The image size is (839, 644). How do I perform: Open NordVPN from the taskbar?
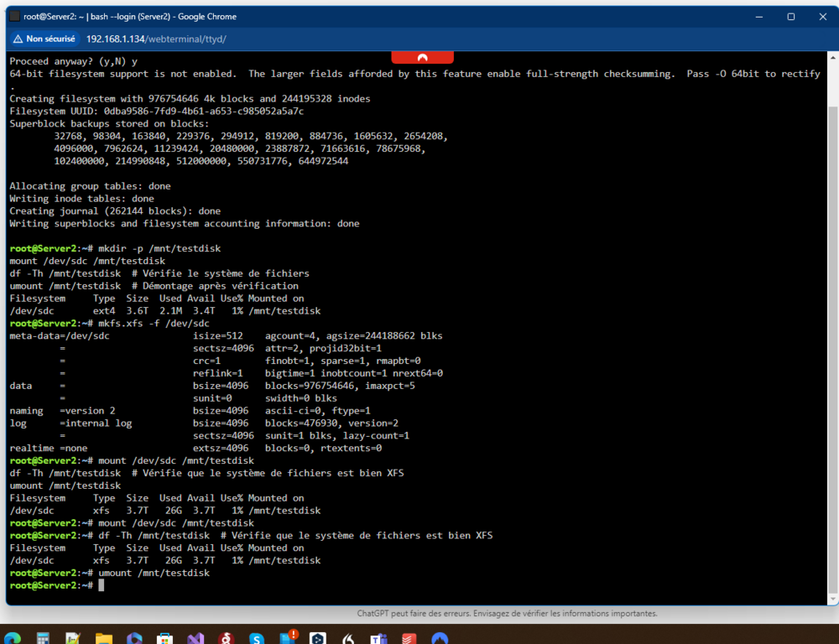440,638
